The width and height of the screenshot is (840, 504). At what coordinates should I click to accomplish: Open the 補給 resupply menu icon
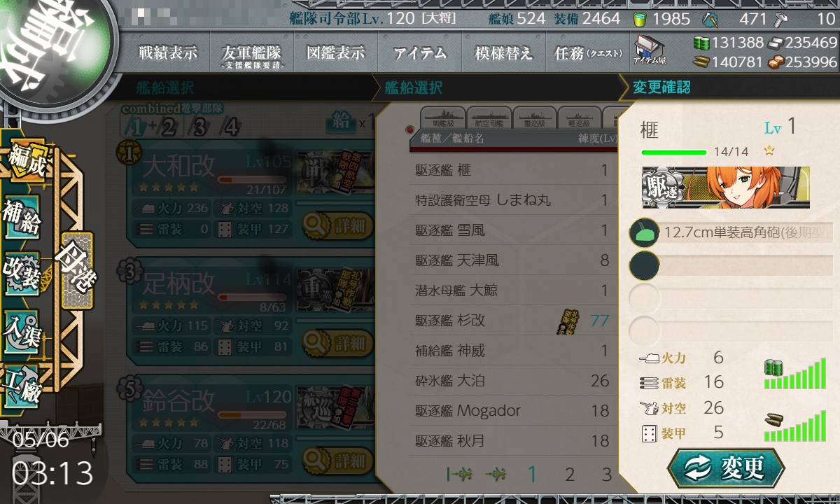(x=22, y=218)
